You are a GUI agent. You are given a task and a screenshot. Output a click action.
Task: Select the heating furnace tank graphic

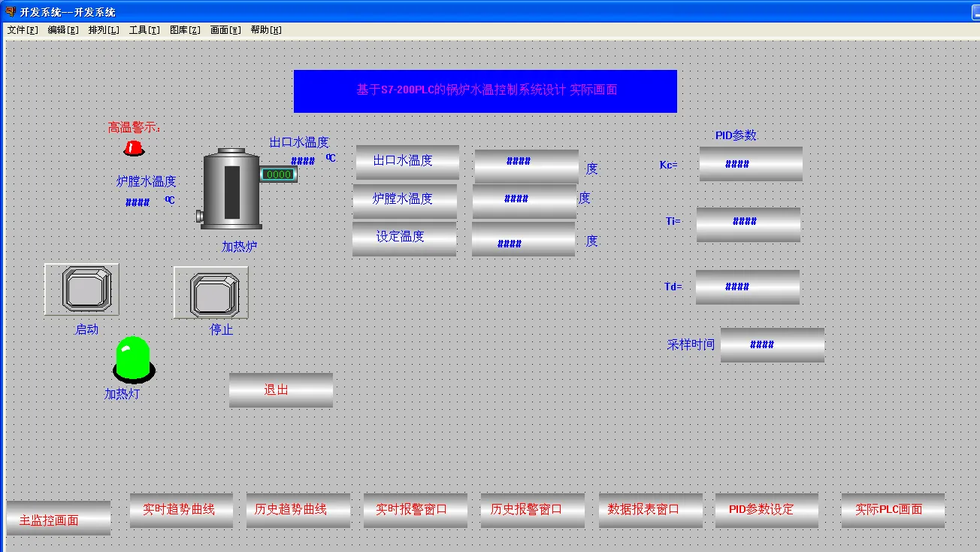(x=231, y=189)
